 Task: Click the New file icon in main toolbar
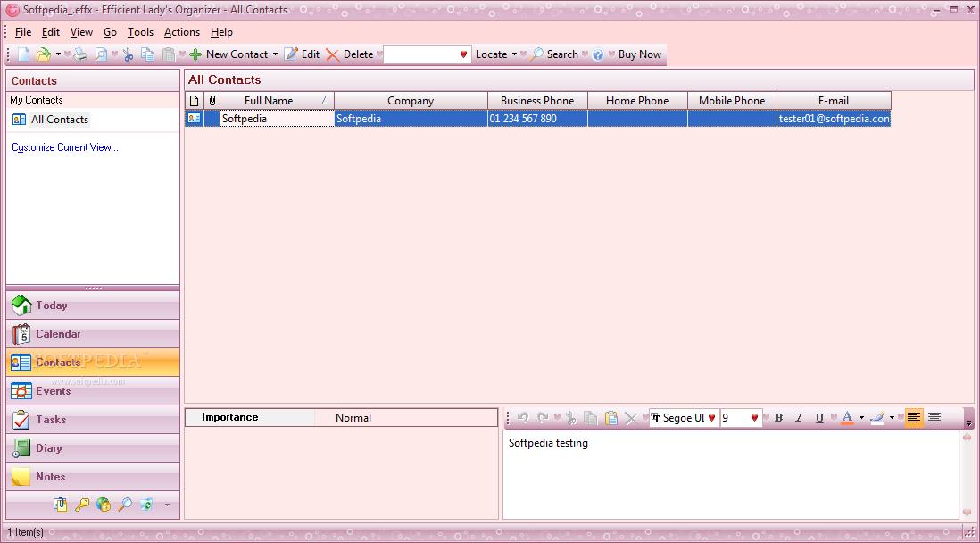(x=24, y=54)
